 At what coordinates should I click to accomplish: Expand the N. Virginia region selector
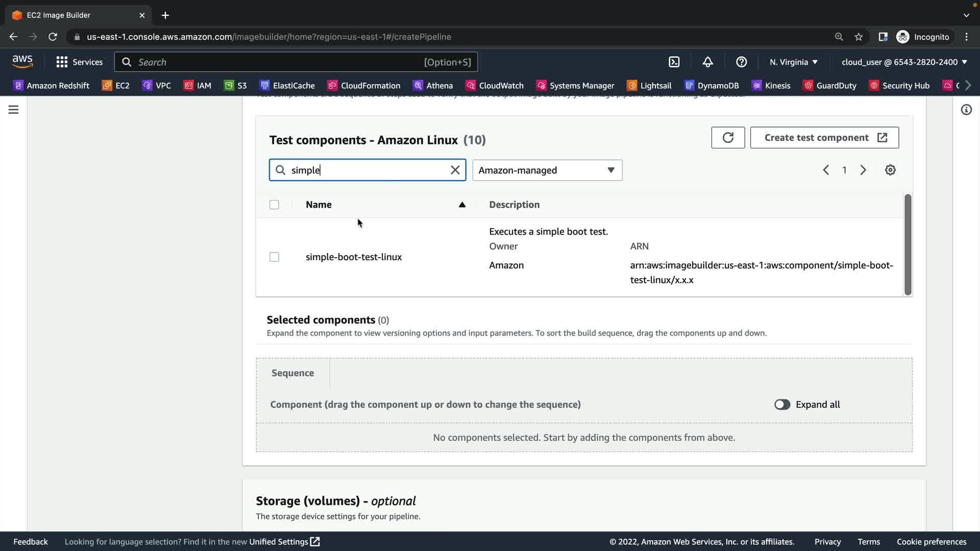tap(794, 62)
